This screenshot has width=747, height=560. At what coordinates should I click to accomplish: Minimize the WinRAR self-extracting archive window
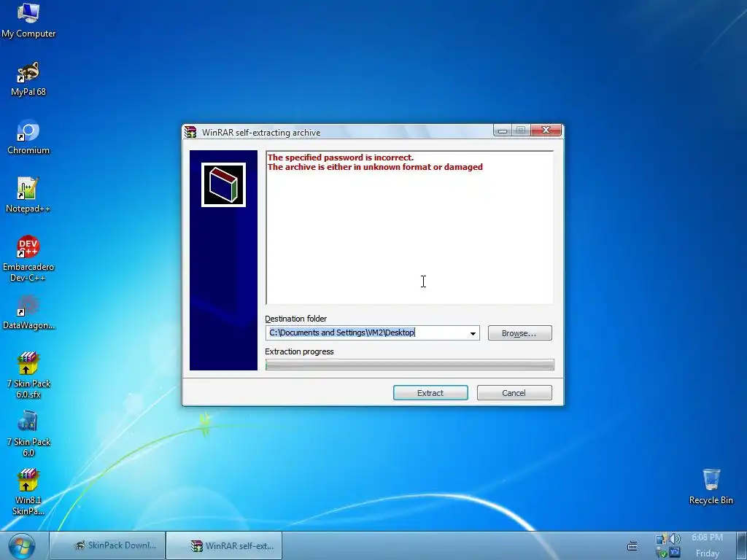pyautogui.click(x=502, y=130)
